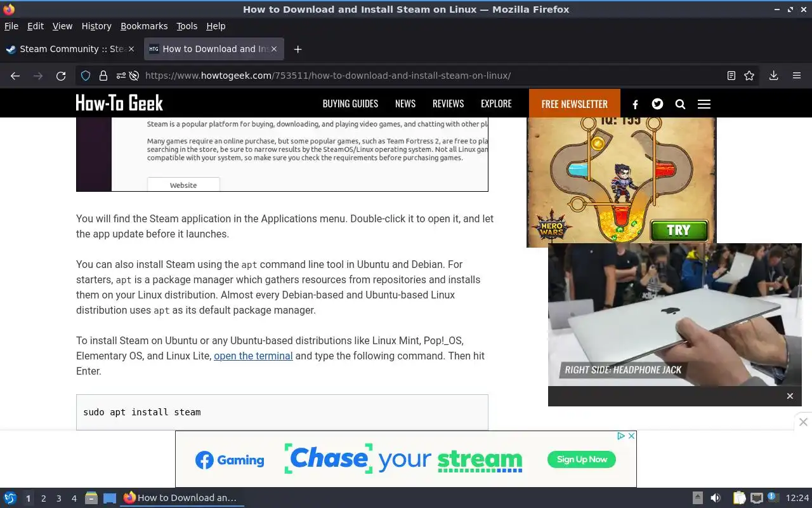Switch to workspace 3
812x508 pixels.
coord(58,498)
